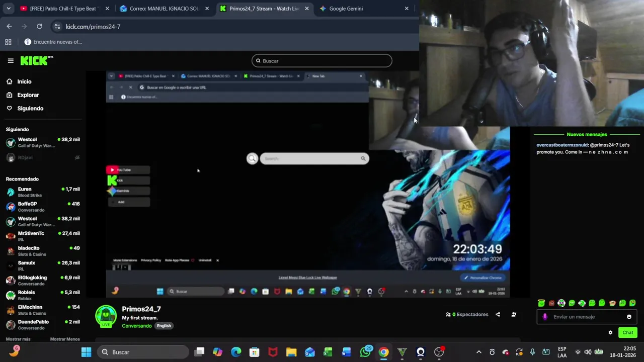Open Excel from the taskbar
Image resolution: width=644 pixels, height=362 pixels.
pos(328,352)
